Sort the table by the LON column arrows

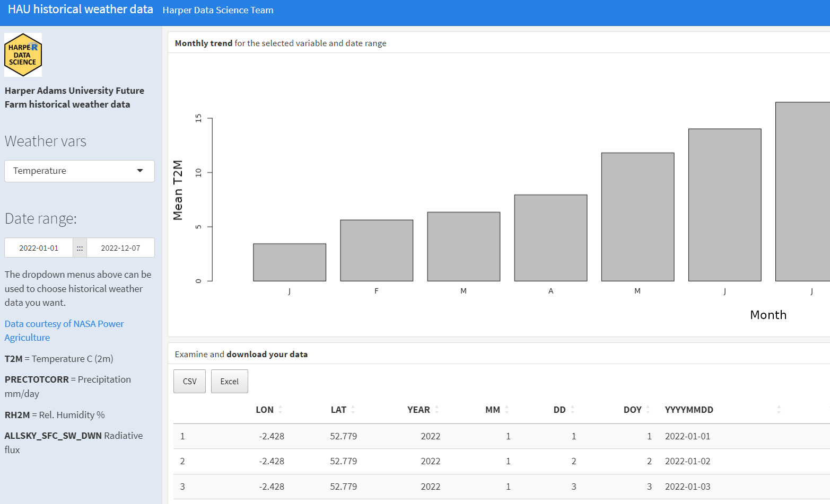click(281, 409)
